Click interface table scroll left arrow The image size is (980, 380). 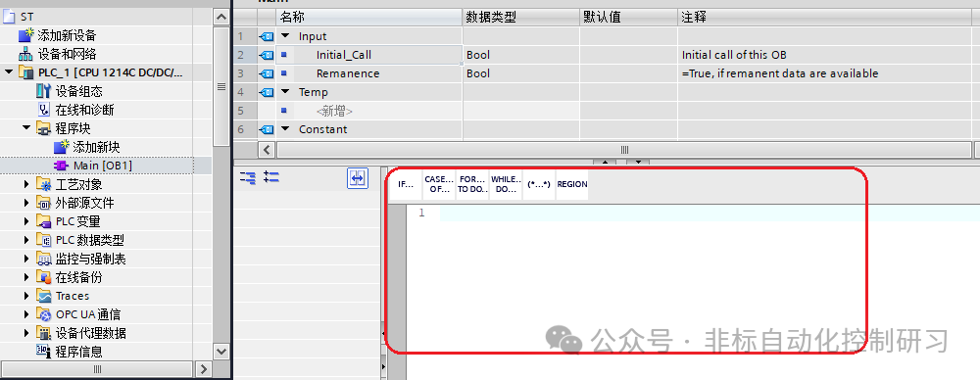(267, 150)
